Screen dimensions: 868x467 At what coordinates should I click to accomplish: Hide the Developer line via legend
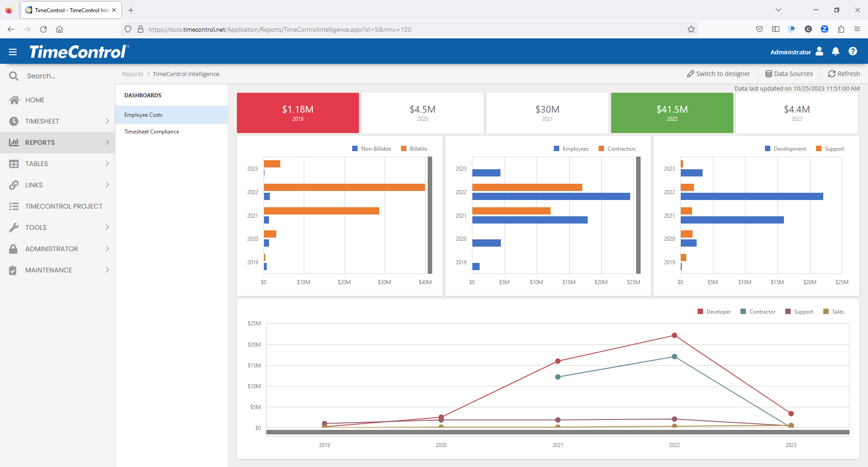click(x=714, y=312)
